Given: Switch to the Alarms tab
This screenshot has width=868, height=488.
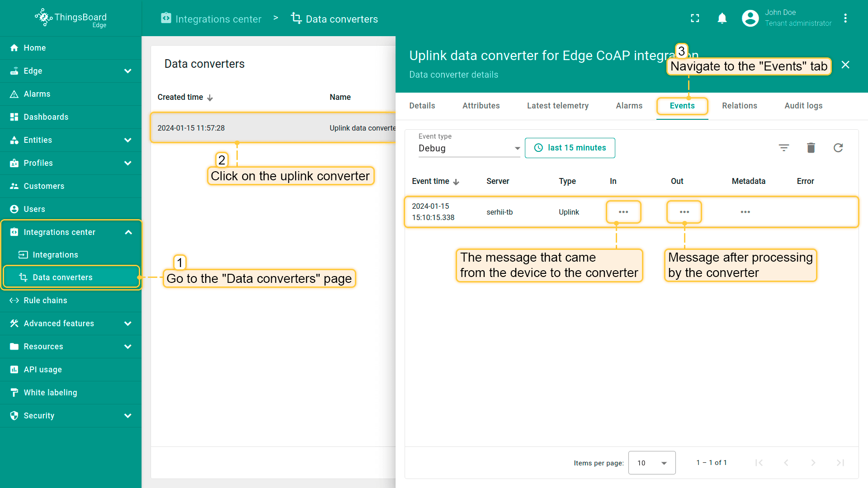Looking at the screenshot, I should coord(629,106).
